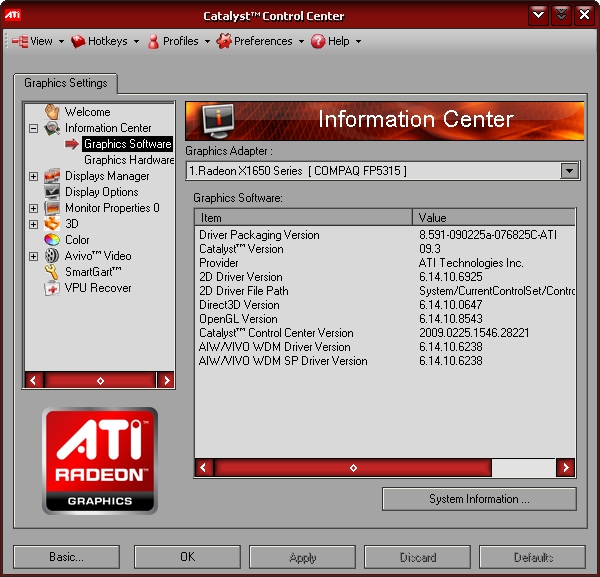Click the dropdown arrow next to Hotkeys

136,42
